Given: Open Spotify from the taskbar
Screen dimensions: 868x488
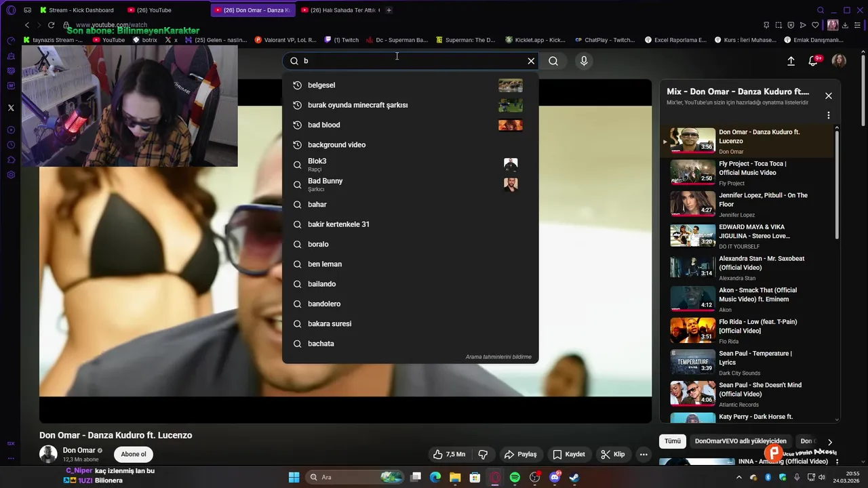Looking at the screenshot, I should (515, 477).
